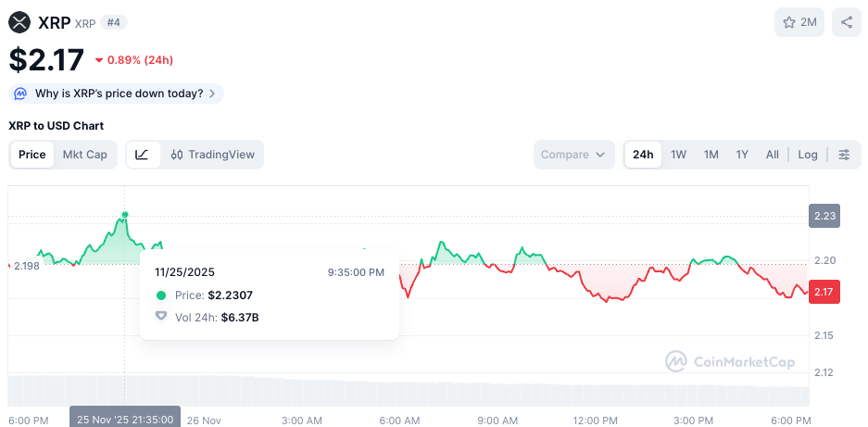
Task: Click the AI chat icon beside price question
Action: [21, 94]
